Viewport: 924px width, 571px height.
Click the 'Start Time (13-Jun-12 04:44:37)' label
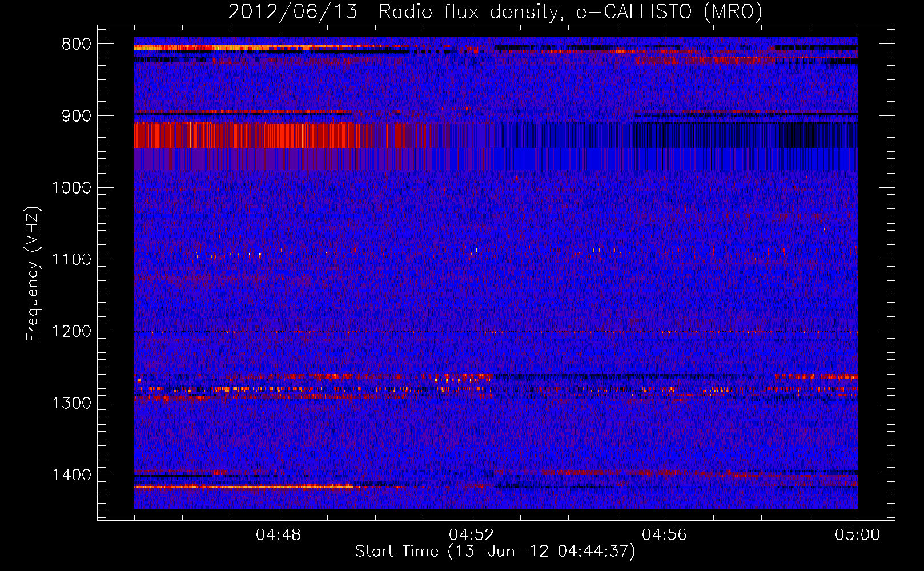click(495, 552)
